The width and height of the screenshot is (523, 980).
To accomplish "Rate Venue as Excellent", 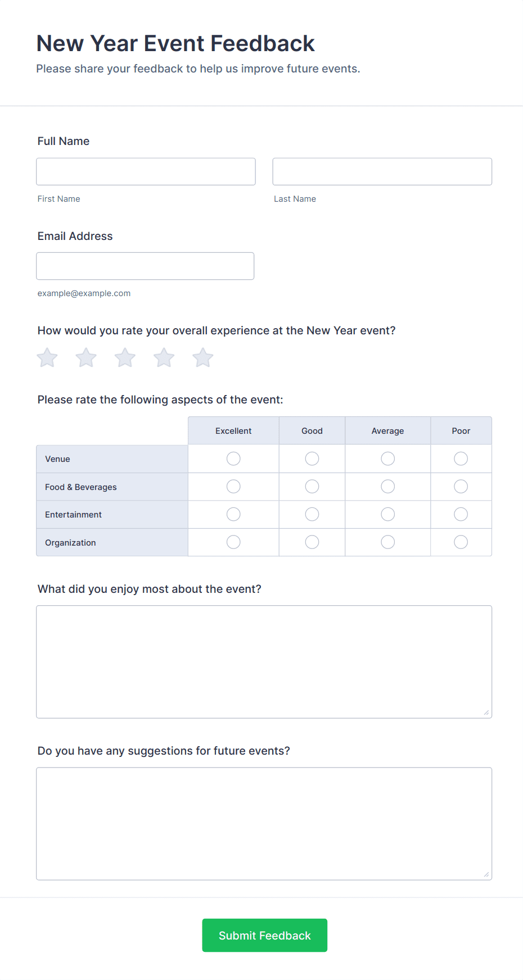I will tap(233, 459).
